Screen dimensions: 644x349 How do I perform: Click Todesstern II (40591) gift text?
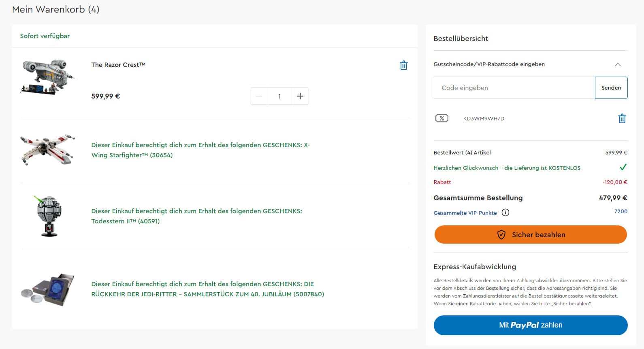click(196, 216)
